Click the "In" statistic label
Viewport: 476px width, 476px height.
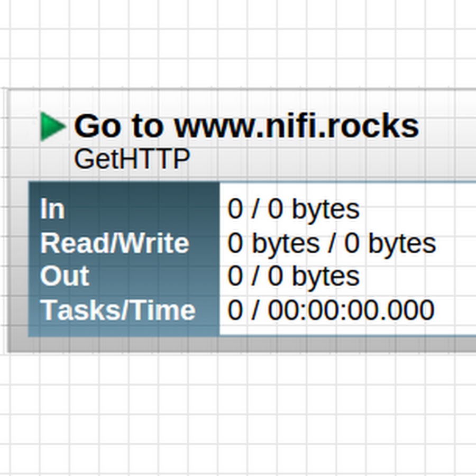coord(52,208)
